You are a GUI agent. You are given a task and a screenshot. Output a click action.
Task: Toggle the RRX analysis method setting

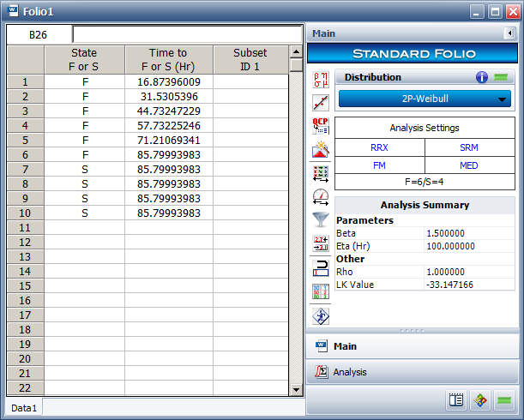(379, 147)
